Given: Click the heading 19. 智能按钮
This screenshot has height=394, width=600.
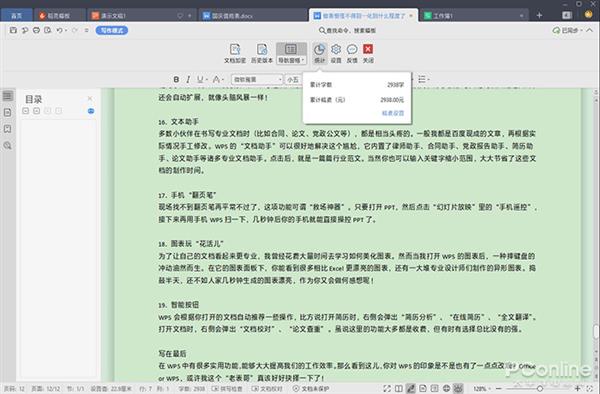Looking at the screenshot, I should pyautogui.click(x=178, y=305).
